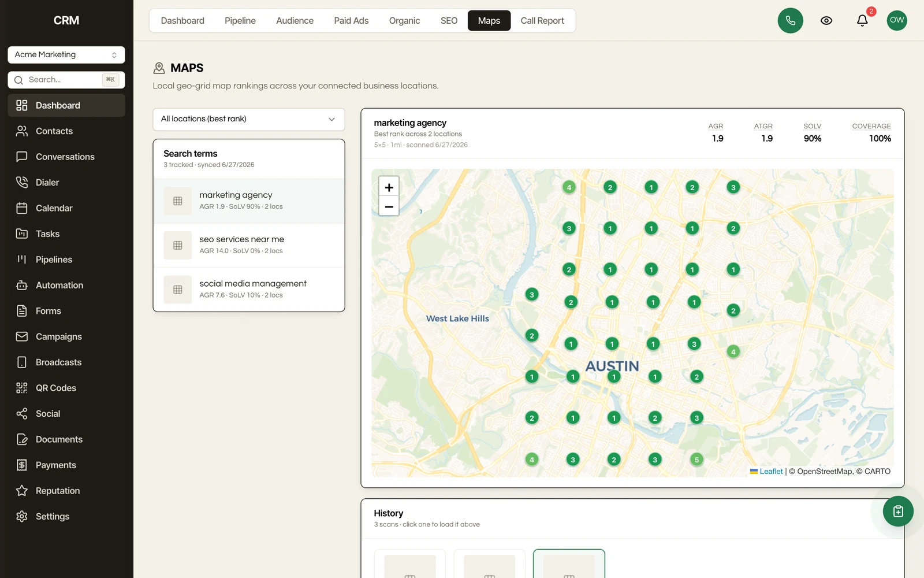Screen dimensions: 924x578
Task: Click the COVERAGE 100% metric
Action: coord(871,133)
